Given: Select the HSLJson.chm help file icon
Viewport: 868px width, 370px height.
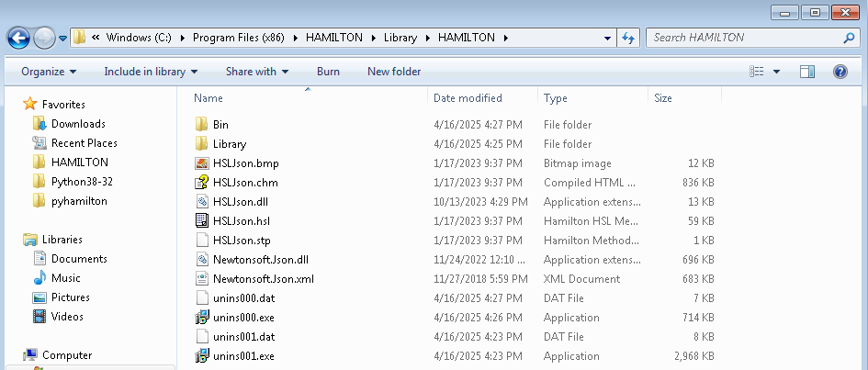Looking at the screenshot, I should [x=202, y=182].
